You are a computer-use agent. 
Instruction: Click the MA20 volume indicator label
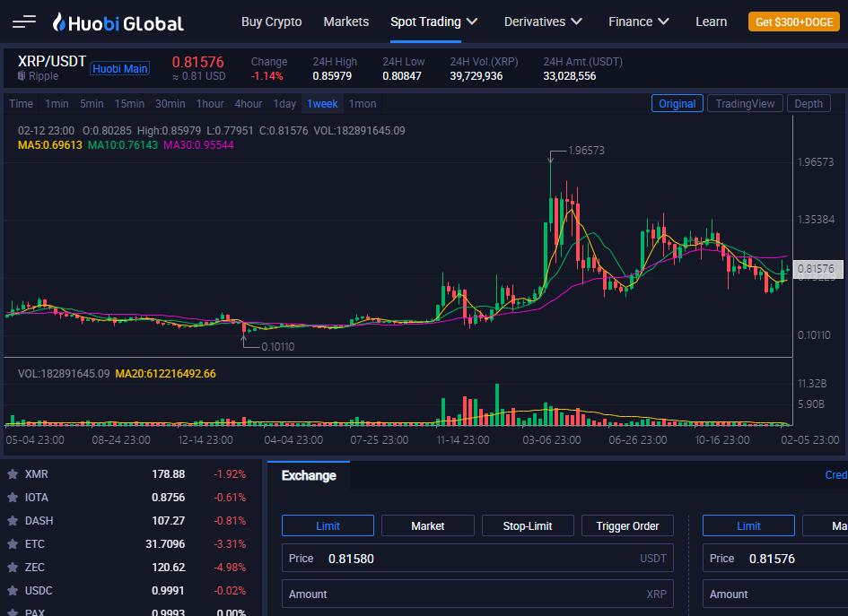coord(165,373)
